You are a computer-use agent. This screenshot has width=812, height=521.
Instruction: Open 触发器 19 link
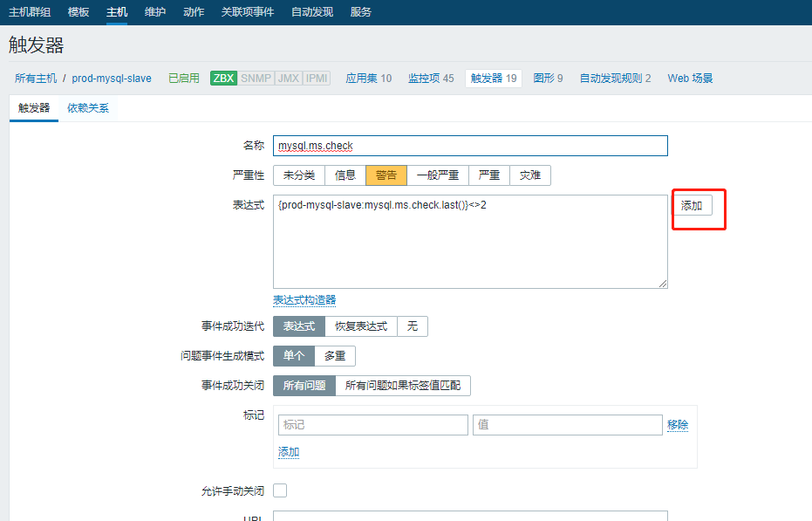494,79
